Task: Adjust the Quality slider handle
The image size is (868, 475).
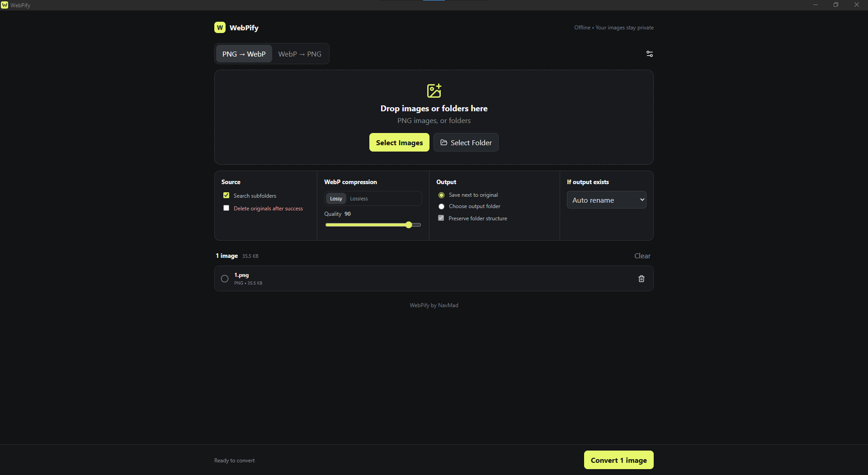Action: 409,225
